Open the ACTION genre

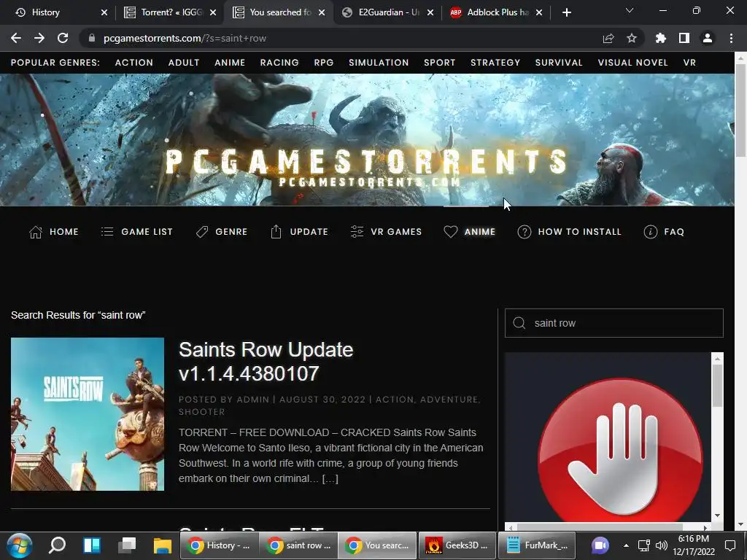click(134, 63)
